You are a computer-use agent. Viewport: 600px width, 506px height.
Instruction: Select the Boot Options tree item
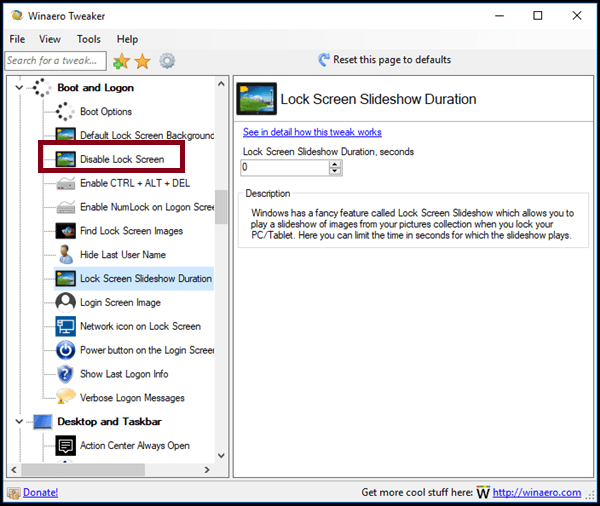tap(106, 111)
